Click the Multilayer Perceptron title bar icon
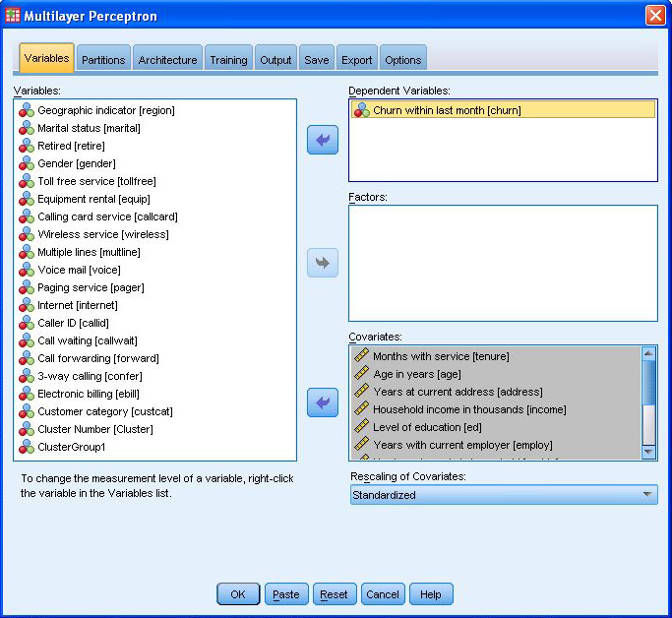Viewport: 672px width, 618px height. click(14, 16)
